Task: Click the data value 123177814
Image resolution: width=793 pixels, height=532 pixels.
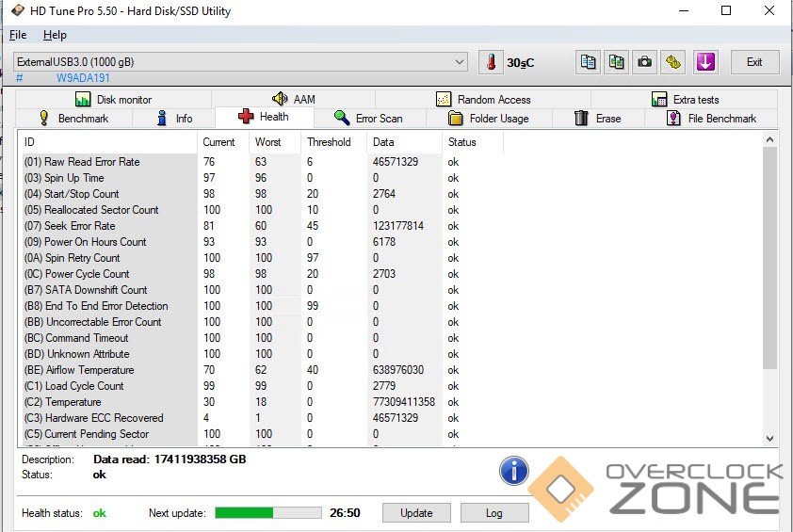Action: click(398, 226)
